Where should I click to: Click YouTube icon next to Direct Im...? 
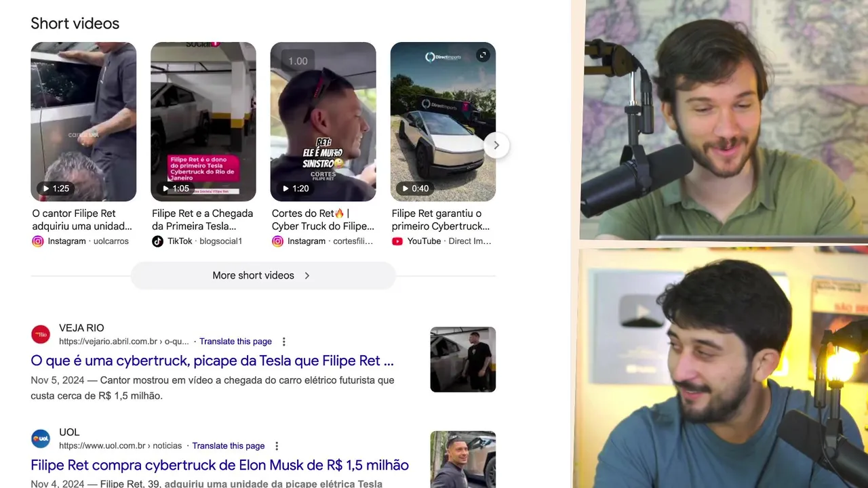[397, 241]
